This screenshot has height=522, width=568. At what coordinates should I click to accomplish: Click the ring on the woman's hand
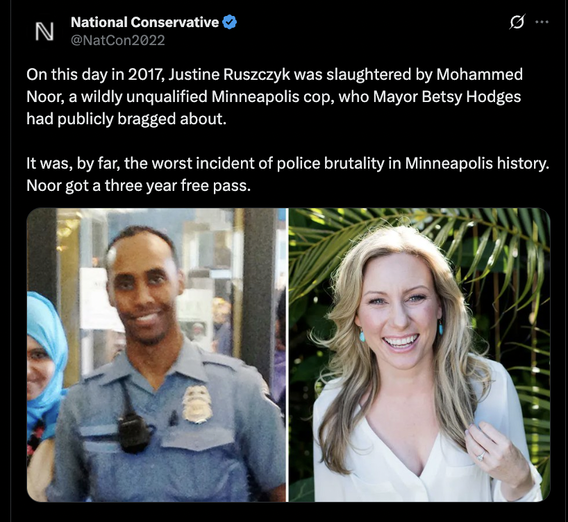coord(481,456)
